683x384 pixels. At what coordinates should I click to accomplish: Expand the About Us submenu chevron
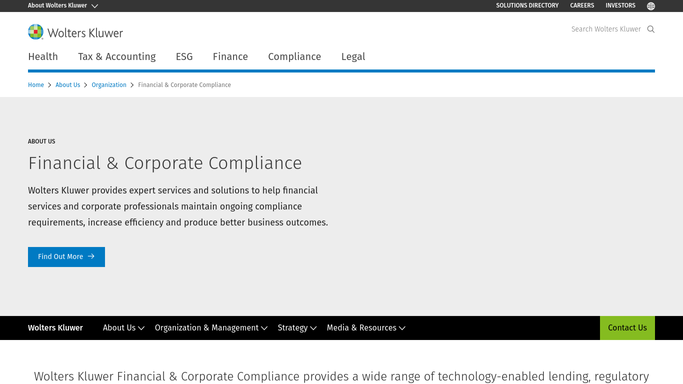click(141, 328)
